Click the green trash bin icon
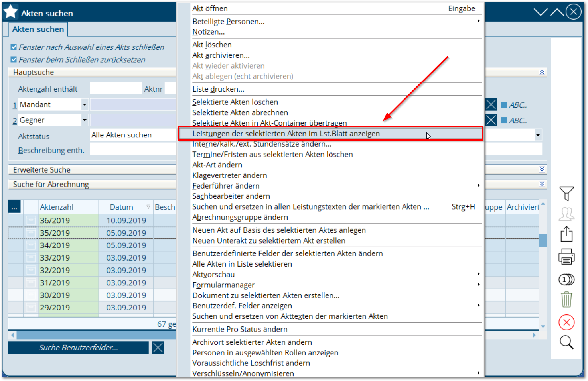Image resolution: width=588 pixels, height=381 pixels. pos(566,299)
